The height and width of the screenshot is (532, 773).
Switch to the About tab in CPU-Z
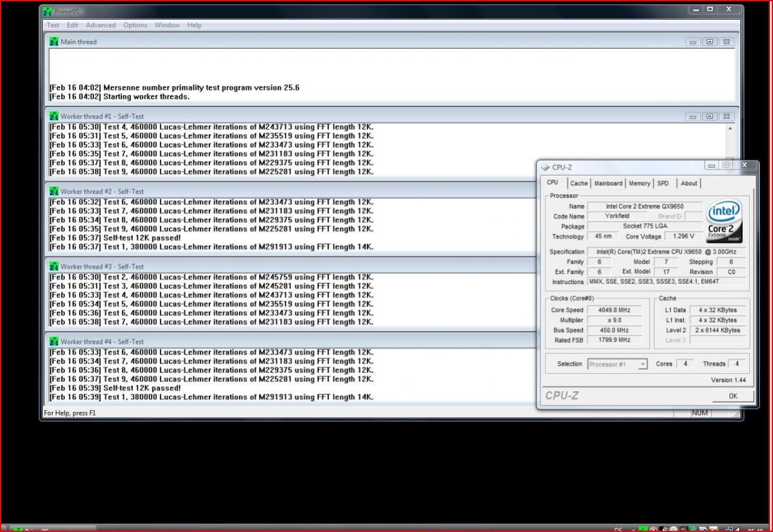click(x=688, y=183)
